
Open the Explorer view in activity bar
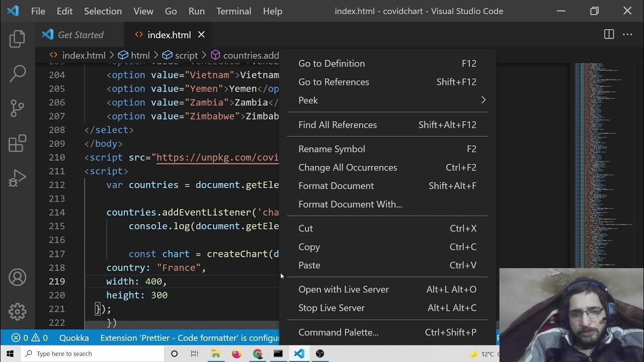17,39
